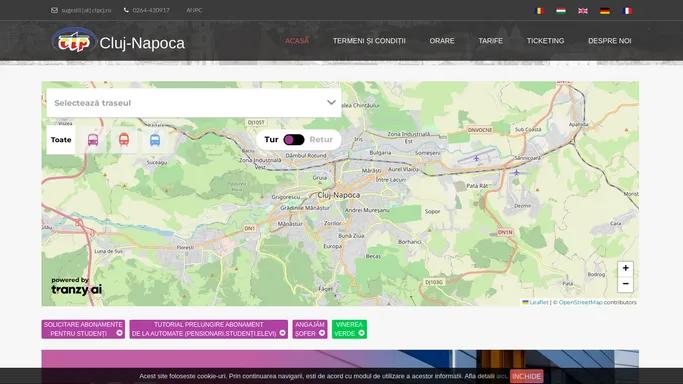The image size is (683, 384).
Task: Click the Vinerea Verde green button
Action: pos(349,329)
